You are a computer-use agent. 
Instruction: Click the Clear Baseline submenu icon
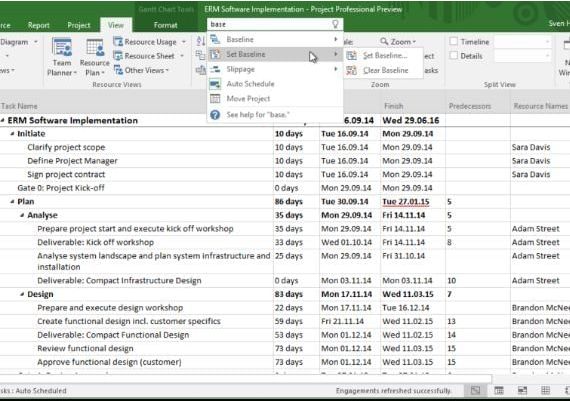(351, 70)
